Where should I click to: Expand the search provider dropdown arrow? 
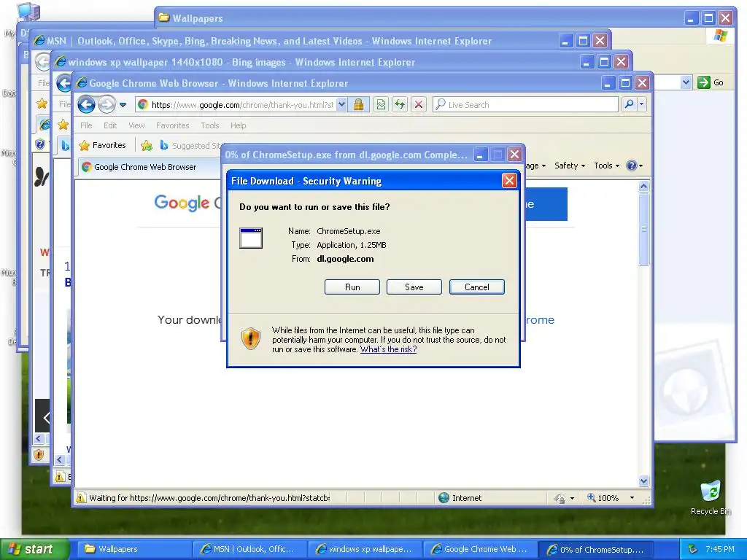[642, 104]
